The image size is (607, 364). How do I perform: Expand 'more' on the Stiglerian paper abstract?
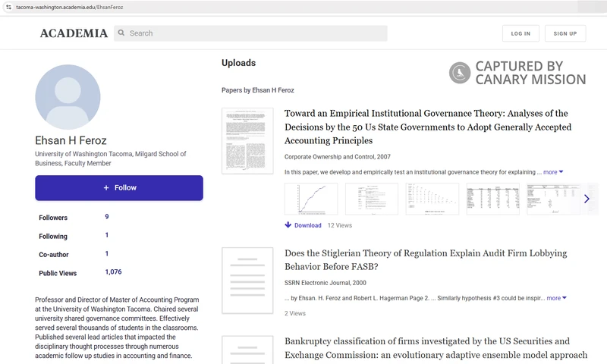pos(556,298)
